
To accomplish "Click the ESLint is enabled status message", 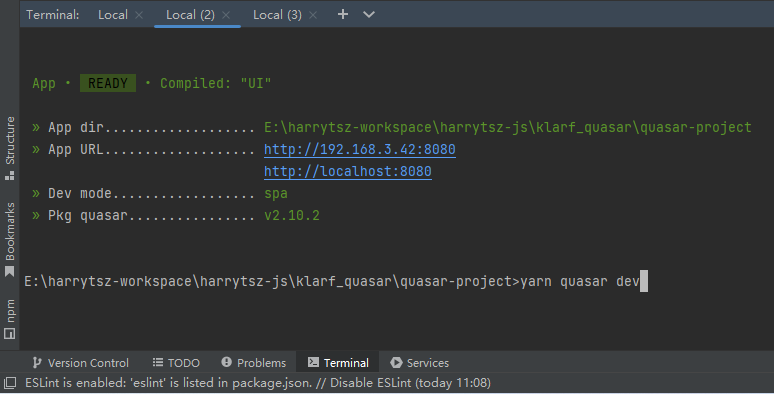I will [x=258, y=383].
